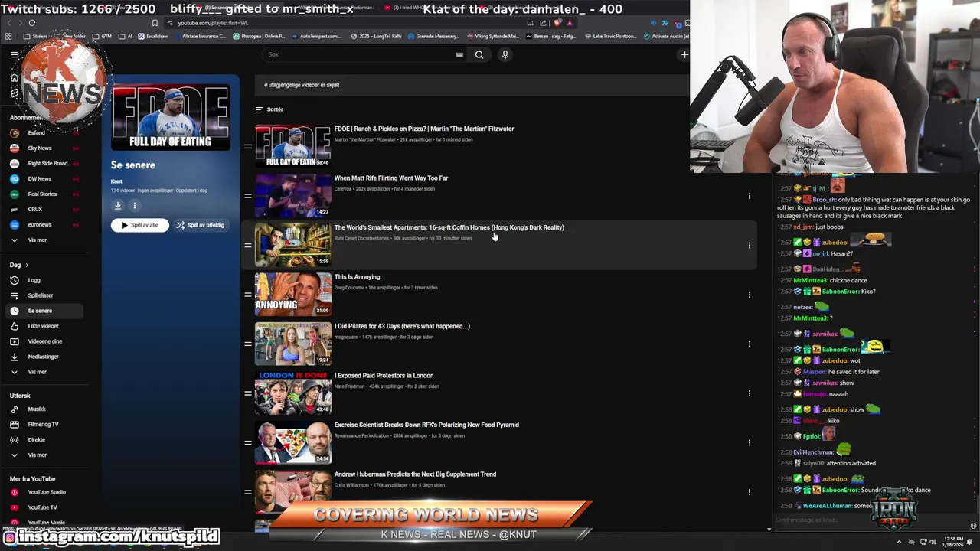Click Spill av alle button
Screen dimensions: 980x551
point(139,225)
